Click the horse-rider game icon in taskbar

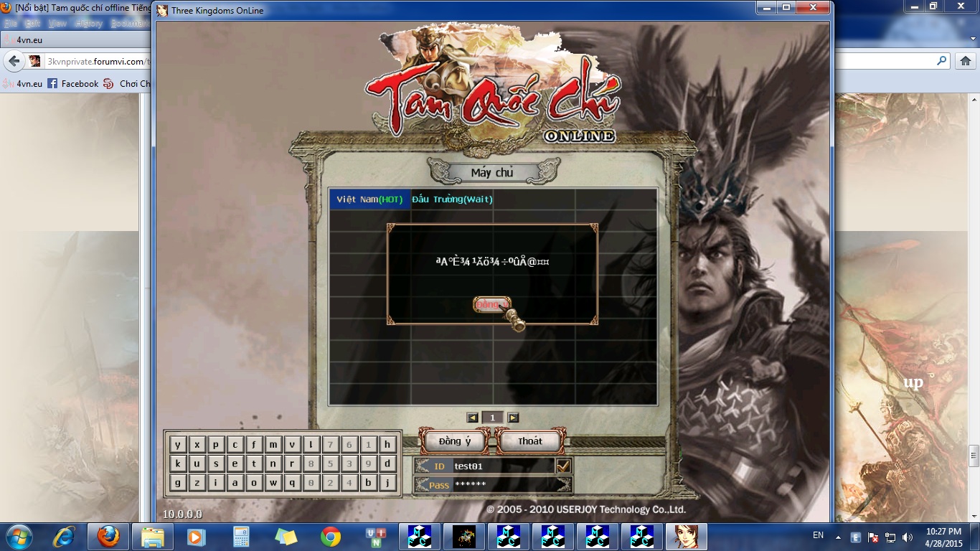[464, 537]
